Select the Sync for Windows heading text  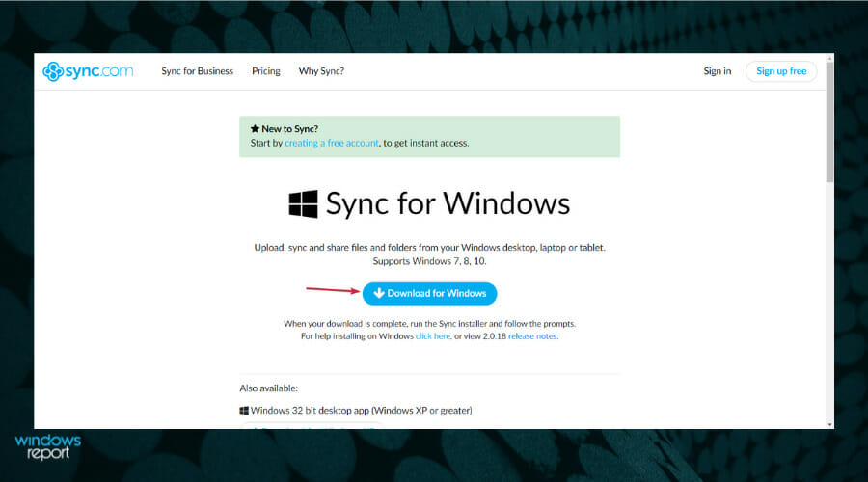point(448,203)
